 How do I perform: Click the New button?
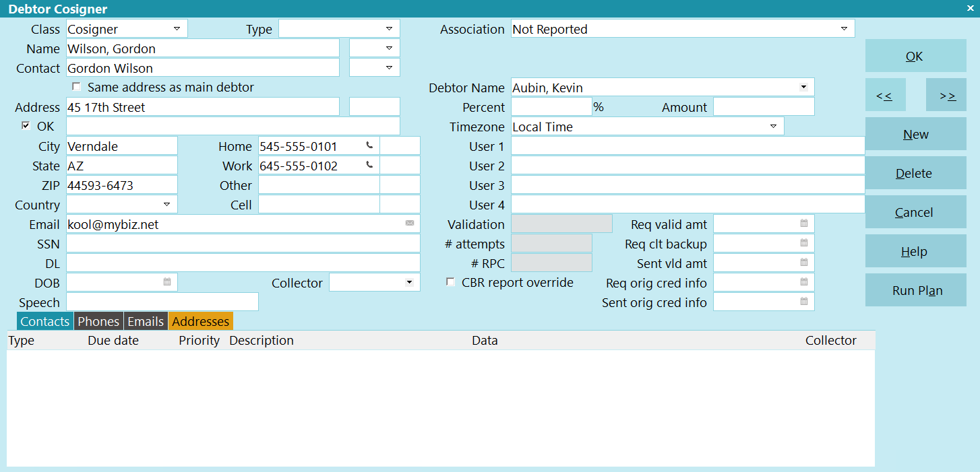[915, 134]
